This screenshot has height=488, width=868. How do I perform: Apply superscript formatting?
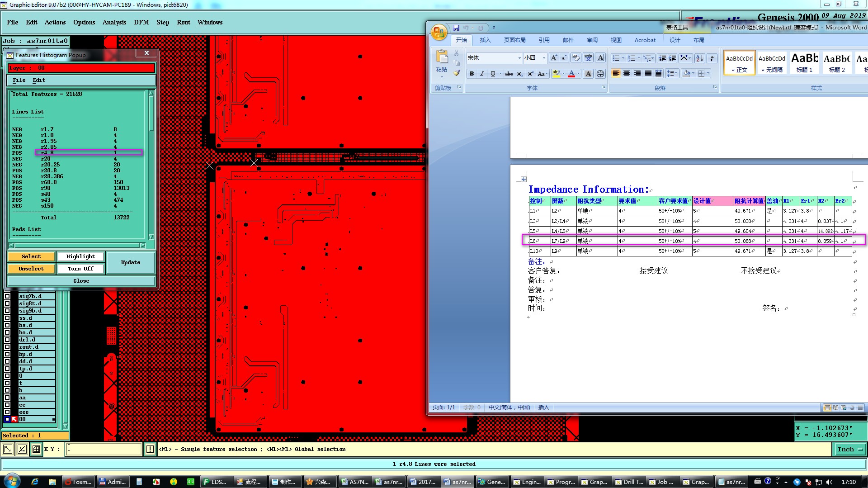[x=530, y=74]
